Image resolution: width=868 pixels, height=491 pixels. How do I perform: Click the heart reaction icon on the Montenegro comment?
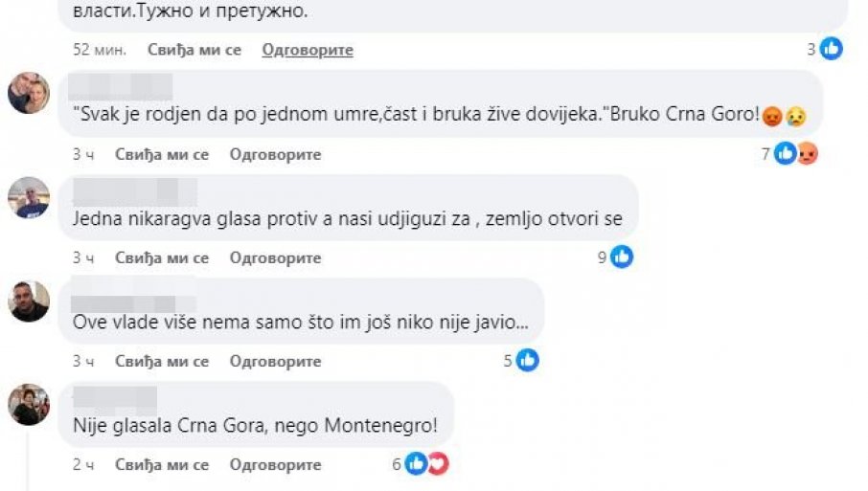[x=437, y=464]
